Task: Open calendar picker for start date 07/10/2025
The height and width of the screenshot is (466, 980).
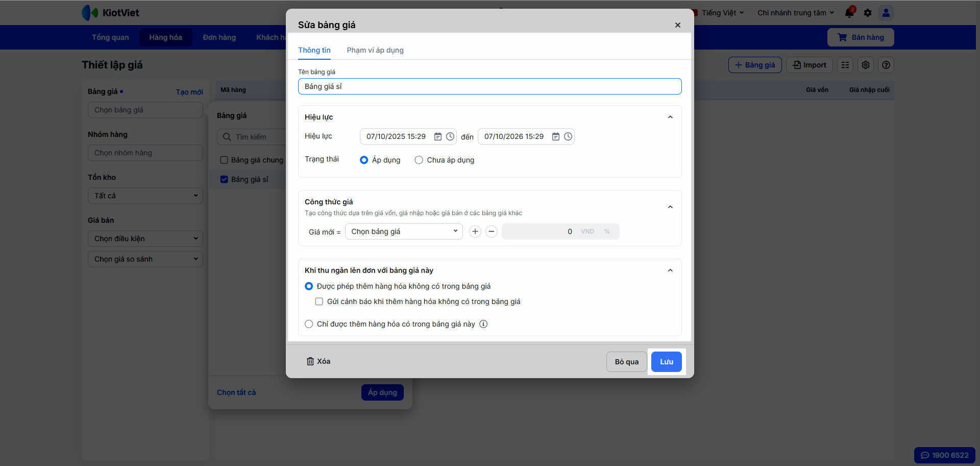Action: click(x=438, y=136)
